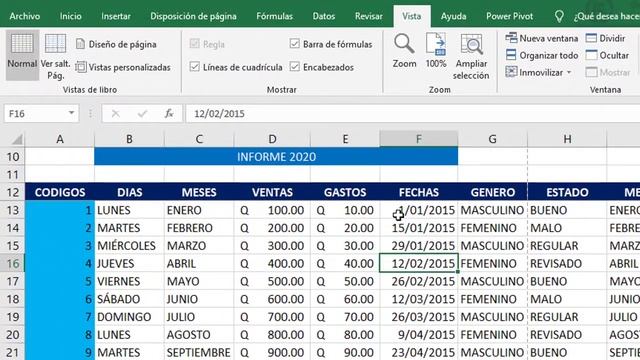
Task: Click the Mostrar window button
Action: [x=608, y=72]
